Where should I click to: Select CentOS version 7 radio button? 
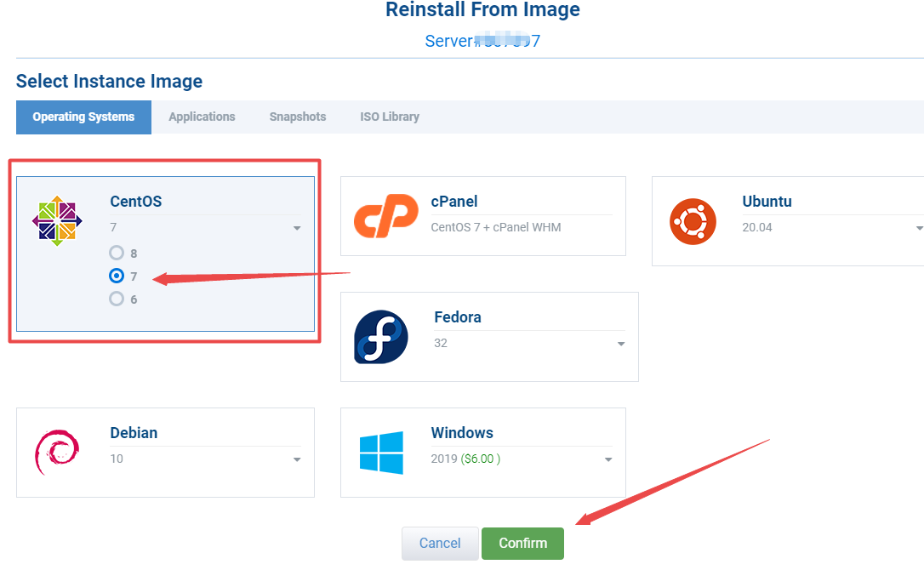[117, 276]
